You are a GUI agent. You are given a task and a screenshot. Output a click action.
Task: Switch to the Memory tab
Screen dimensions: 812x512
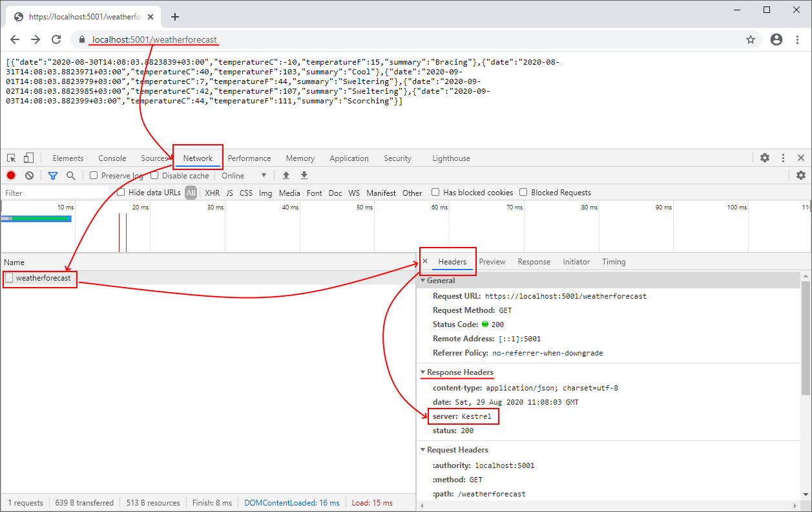click(x=300, y=158)
